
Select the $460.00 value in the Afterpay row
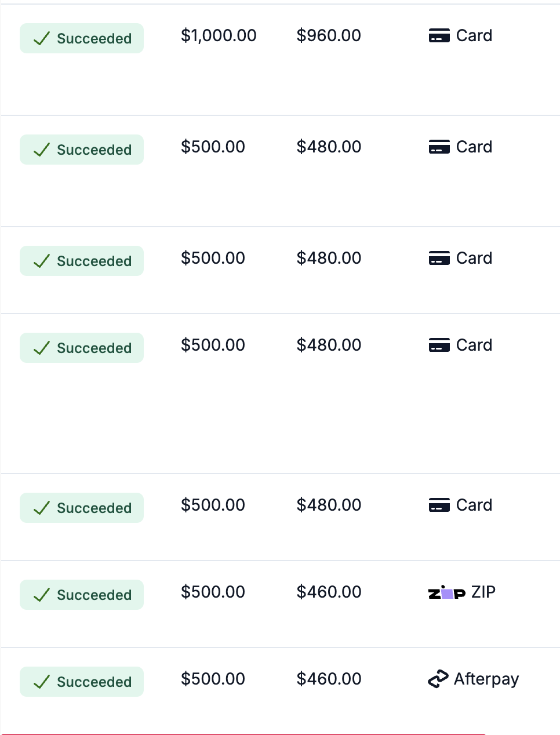pos(329,679)
